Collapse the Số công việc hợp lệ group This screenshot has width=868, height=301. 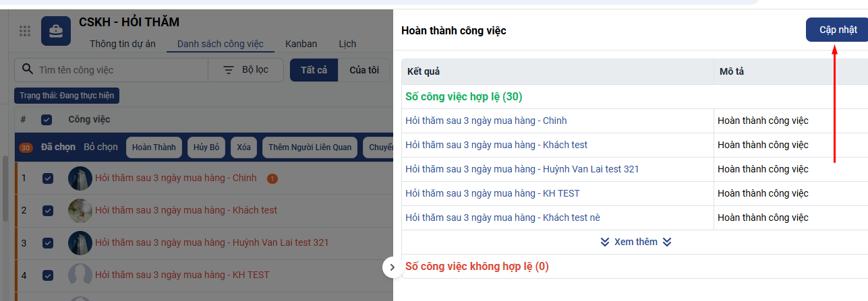[463, 97]
